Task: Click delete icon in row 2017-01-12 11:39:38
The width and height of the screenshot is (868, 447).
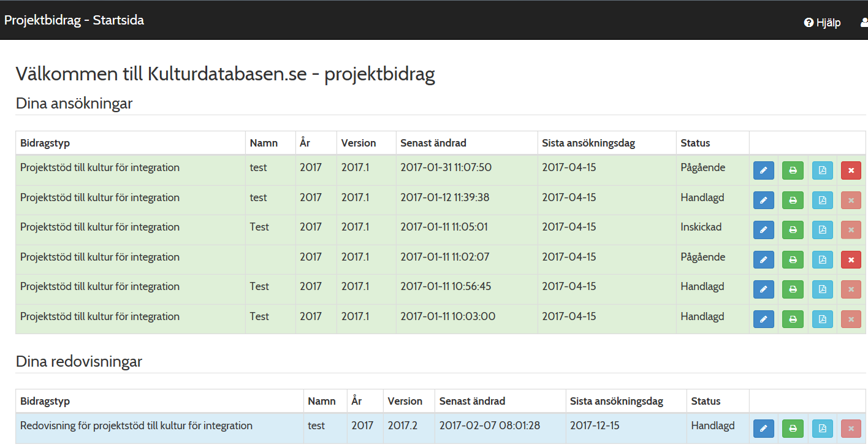Action: point(851,200)
